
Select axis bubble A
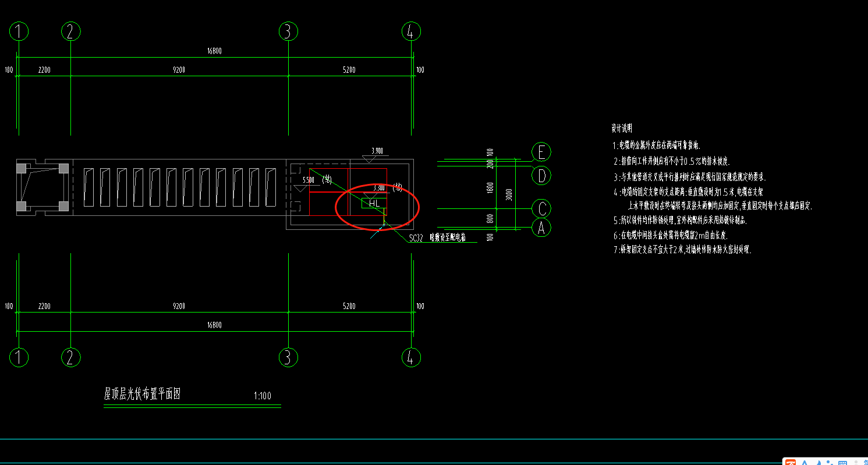click(x=541, y=228)
